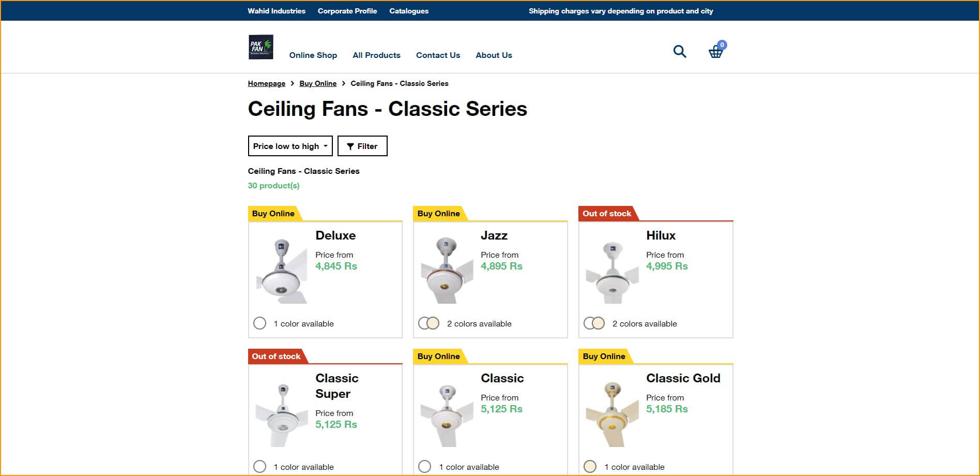Click the Pak Fan logo
This screenshot has width=980, height=476.
click(261, 47)
